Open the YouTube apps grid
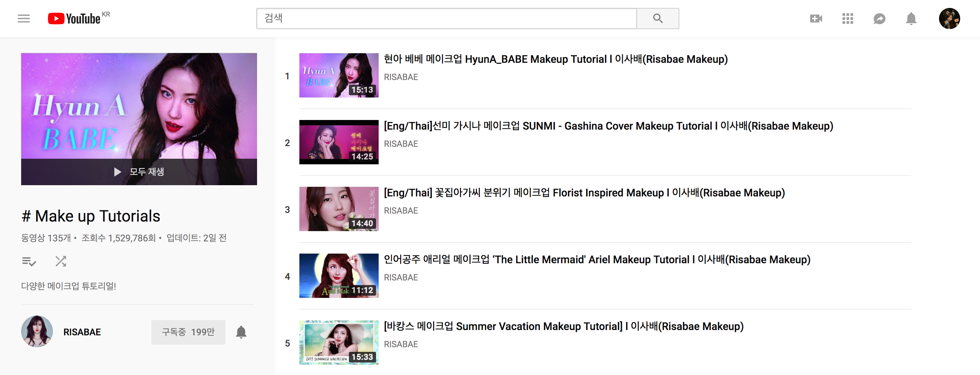The image size is (980, 375). point(848,18)
